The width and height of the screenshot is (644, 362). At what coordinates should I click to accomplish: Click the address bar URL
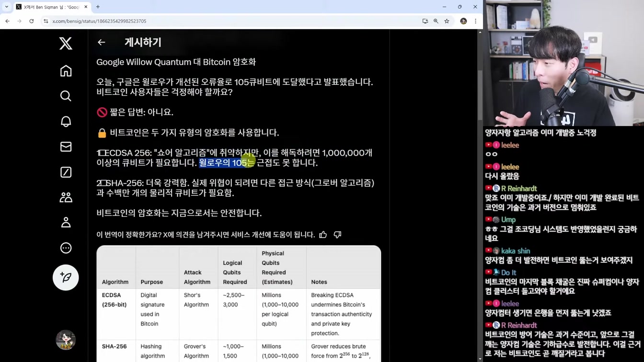99,21
